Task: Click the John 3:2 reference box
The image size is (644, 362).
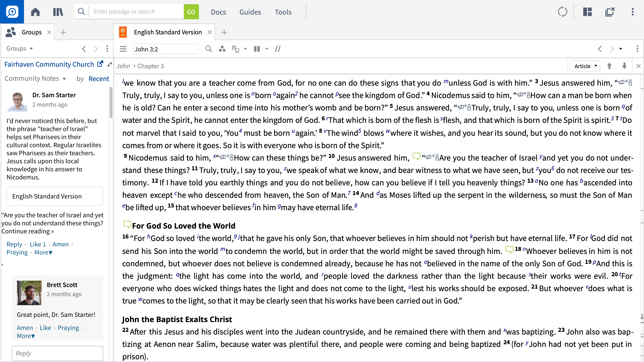Action: pyautogui.click(x=165, y=49)
